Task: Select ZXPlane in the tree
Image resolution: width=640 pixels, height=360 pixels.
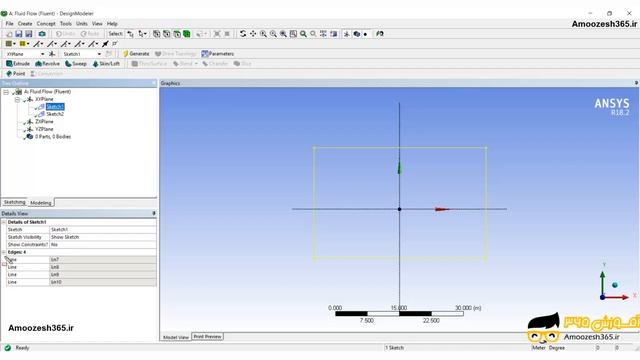Action: pyautogui.click(x=44, y=122)
